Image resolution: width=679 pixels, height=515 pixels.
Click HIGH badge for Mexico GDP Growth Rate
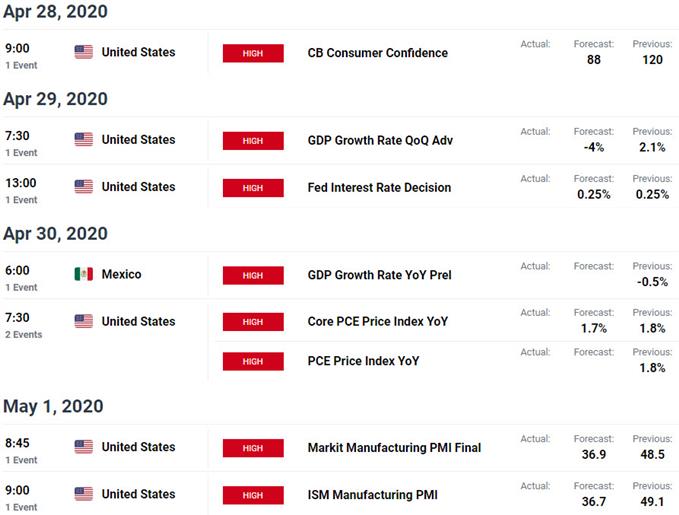click(253, 275)
